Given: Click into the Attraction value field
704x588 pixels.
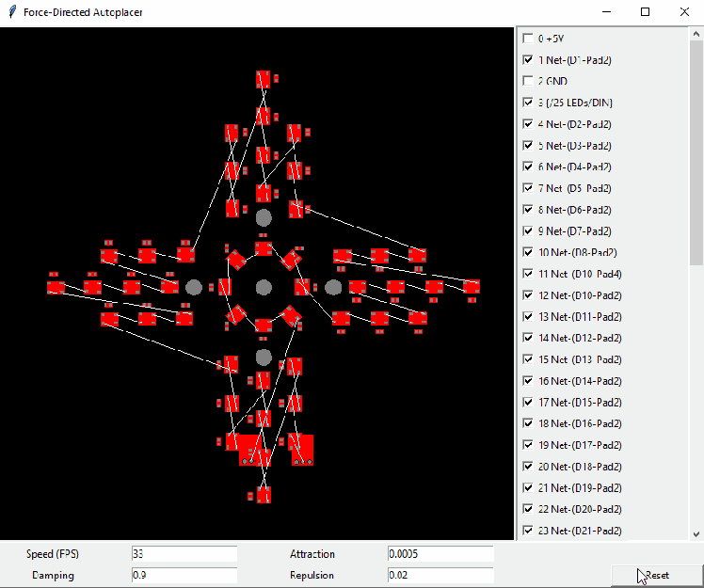Looking at the screenshot, I should tap(440, 554).
